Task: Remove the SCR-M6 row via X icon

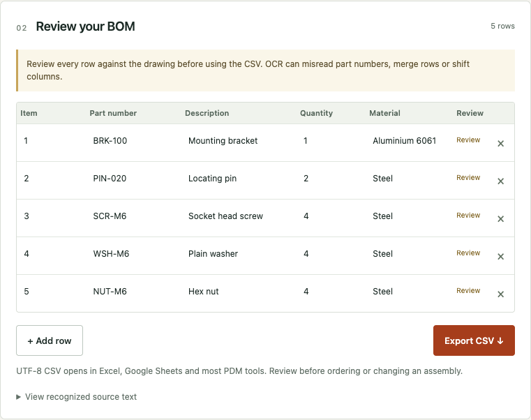Action: point(500,219)
